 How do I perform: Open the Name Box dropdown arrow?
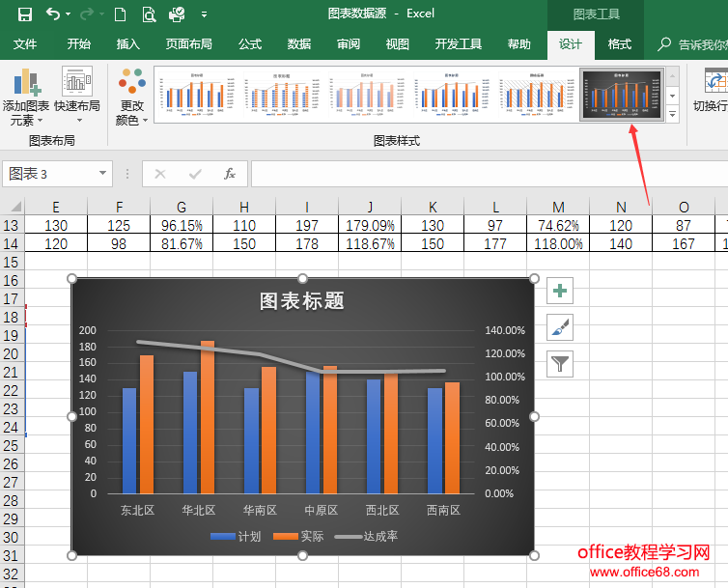click(103, 174)
